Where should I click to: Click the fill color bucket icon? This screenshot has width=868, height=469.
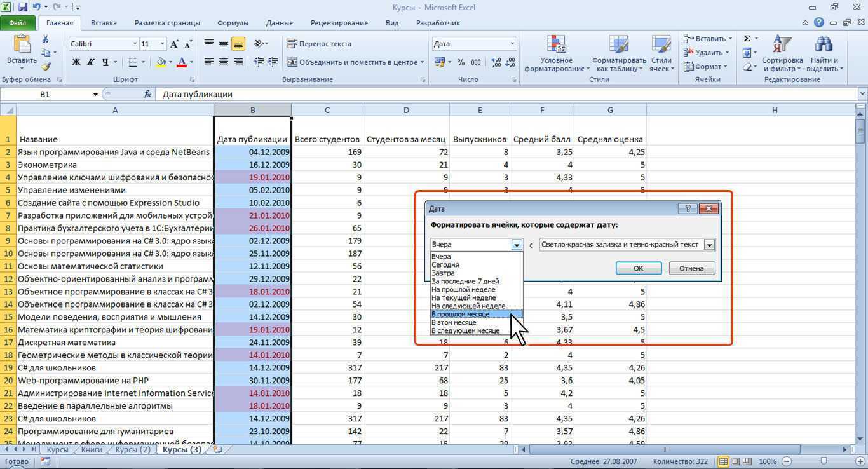click(161, 62)
